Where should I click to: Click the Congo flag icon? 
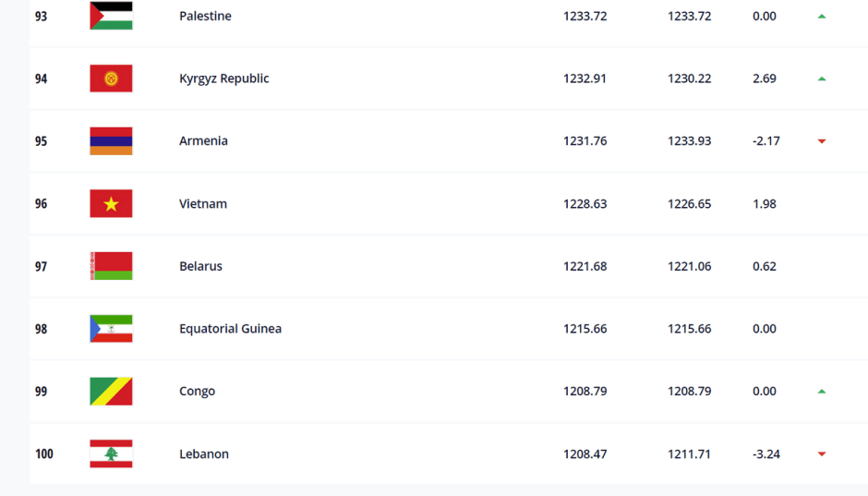pos(111,392)
